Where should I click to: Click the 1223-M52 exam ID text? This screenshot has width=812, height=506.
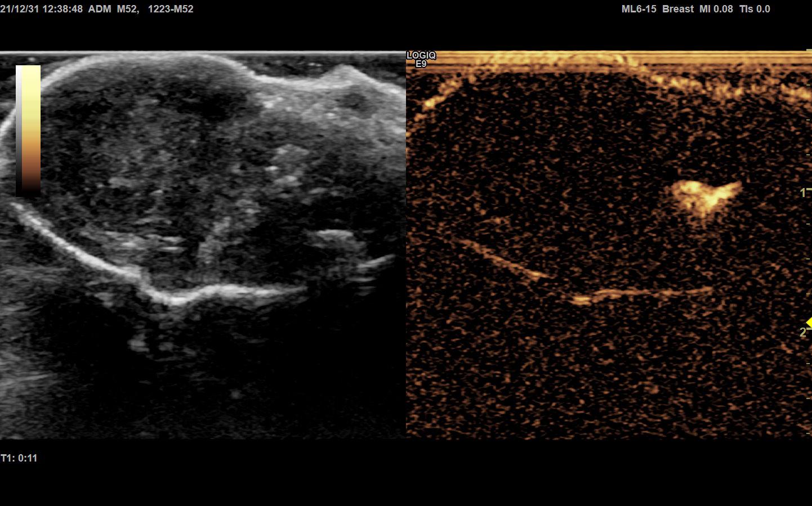click(170, 9)
